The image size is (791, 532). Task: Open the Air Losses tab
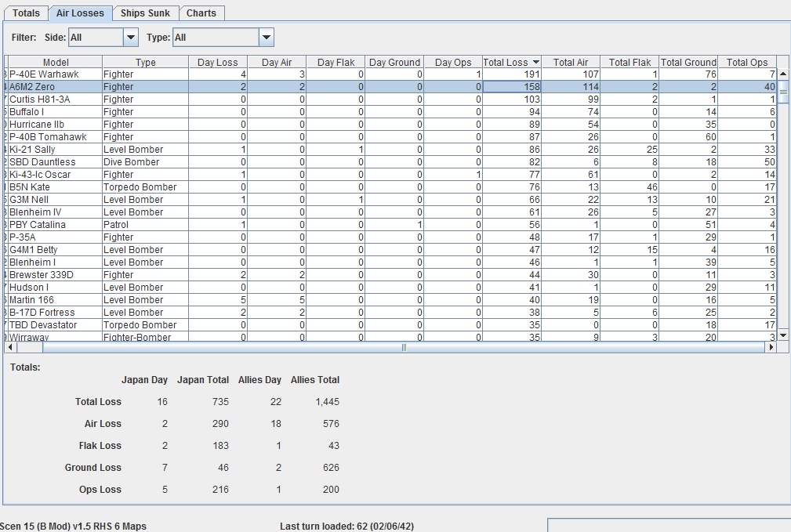80,13
